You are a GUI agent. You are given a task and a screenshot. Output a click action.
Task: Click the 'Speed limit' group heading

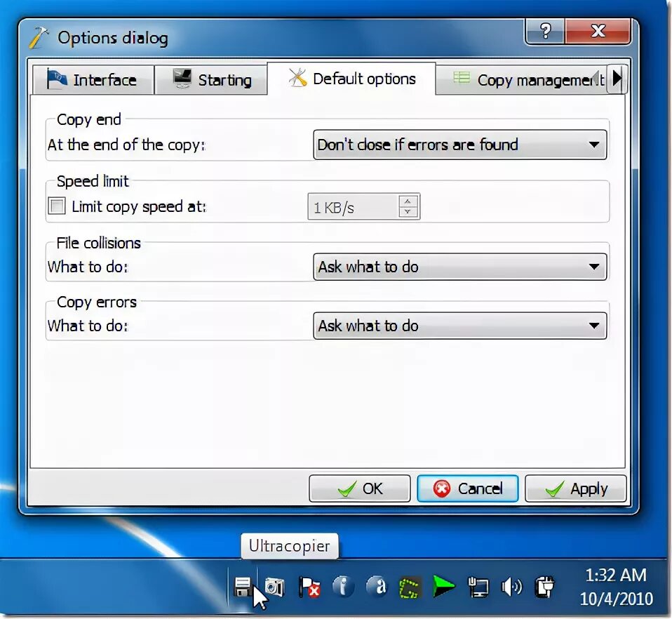[93, 181]
